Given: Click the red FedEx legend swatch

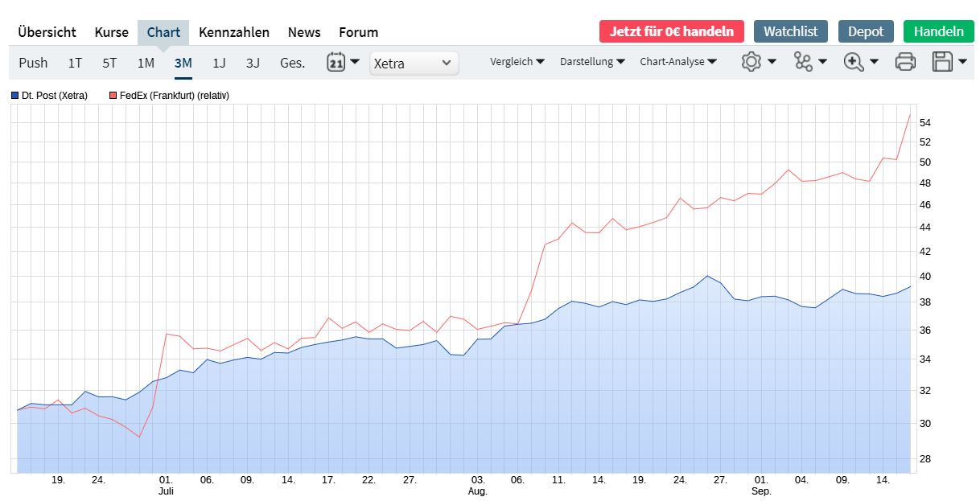Looking at the screenshot, I should (x=113, y=96).
